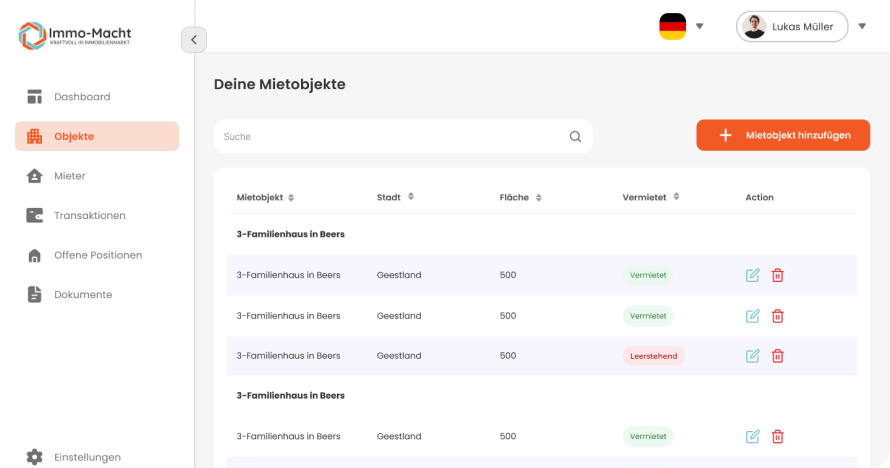The width and height of the screenshot is (890, 468).
Task: Click Geestland in the Leerstehend row
Action: click(x=398, y=356)
